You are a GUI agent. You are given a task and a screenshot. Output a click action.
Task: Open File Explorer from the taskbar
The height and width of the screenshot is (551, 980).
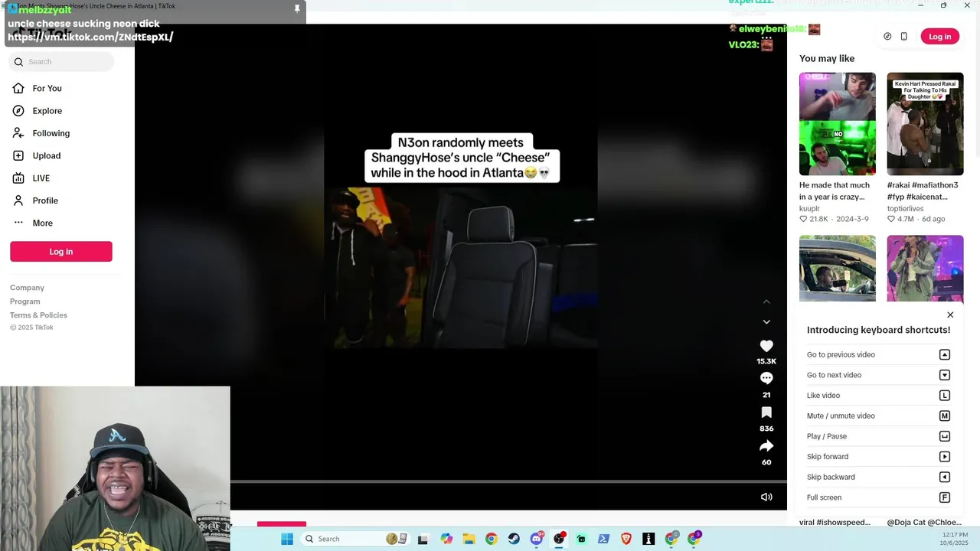point(469,539)
